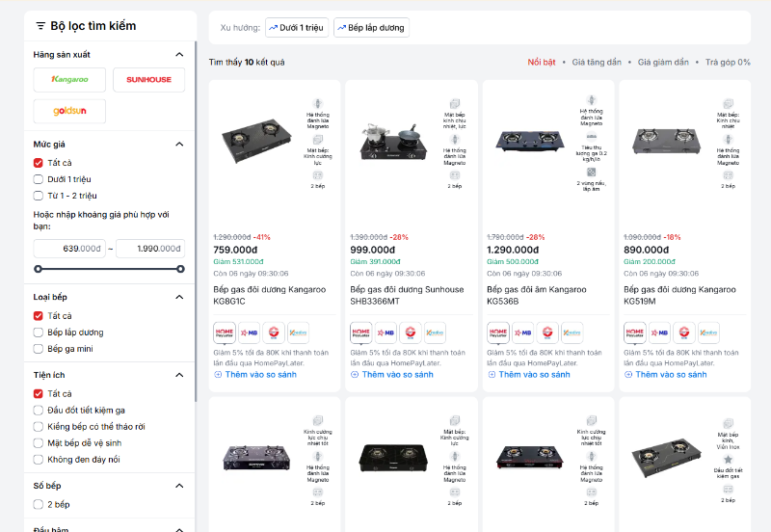This screenshot has width=771, height=532.
Task: Click the right handle of the price slider
Action: (x=180, y=269)
